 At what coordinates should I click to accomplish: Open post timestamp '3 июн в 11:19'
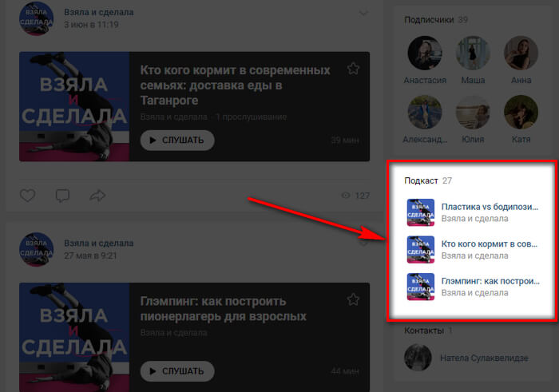[x=91, y=25]
